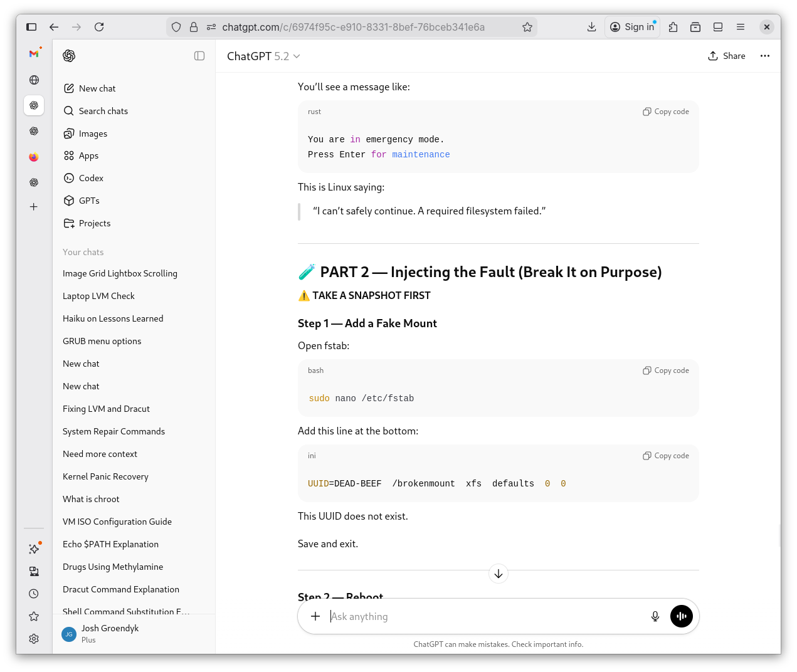Click the Ask anything message field
Viewport: 797px width, 672px height.
coord(483,616)
